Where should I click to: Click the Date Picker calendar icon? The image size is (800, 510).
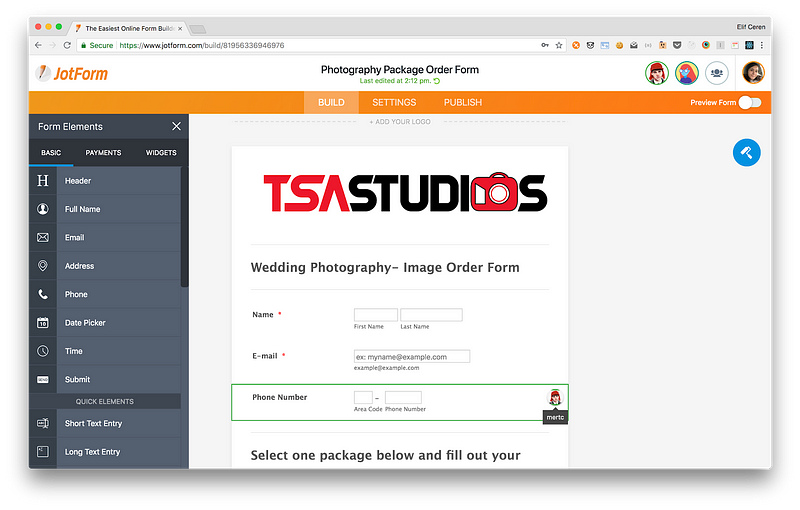43,323
